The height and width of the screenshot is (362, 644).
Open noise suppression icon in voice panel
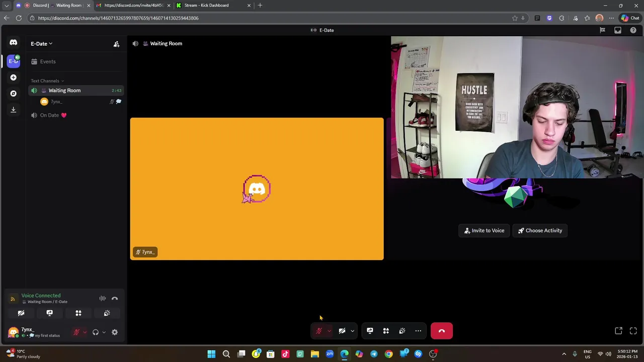[103, 299]
